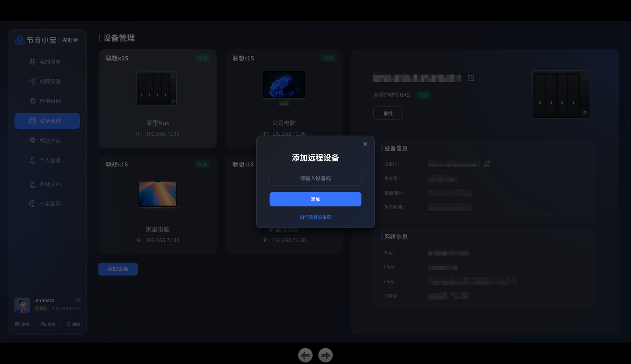Open 我的服务 in the sidebar

point(47,62)
